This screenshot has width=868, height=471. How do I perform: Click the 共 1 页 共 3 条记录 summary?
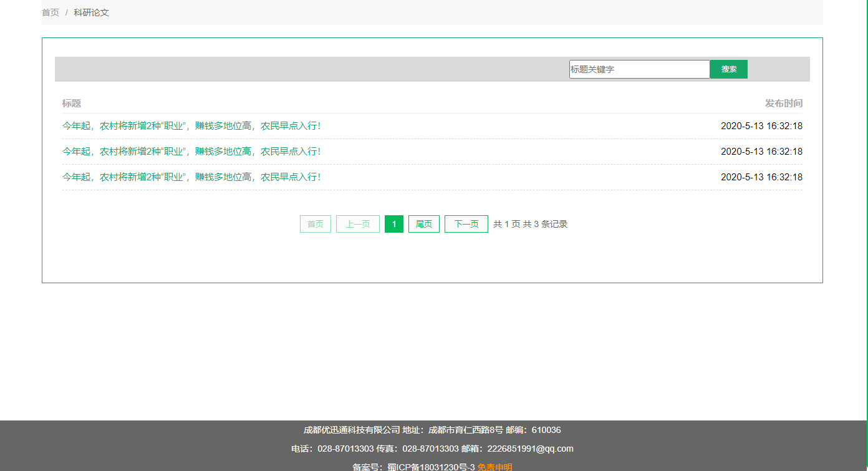[530, 224]
